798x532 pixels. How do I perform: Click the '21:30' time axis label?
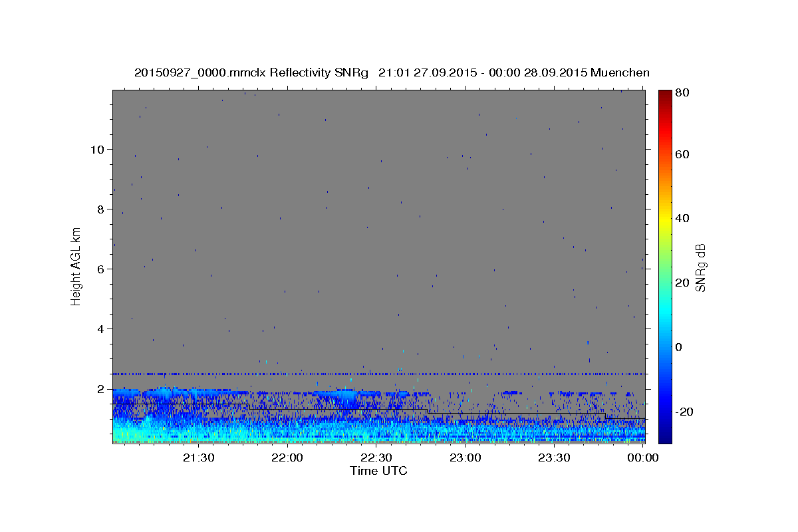tap(199, 458)
